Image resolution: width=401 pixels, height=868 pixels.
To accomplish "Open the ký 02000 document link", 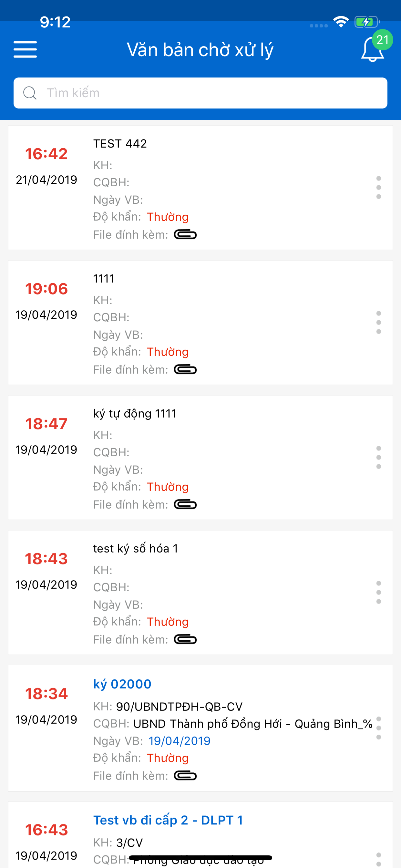I will click(122, 684).
